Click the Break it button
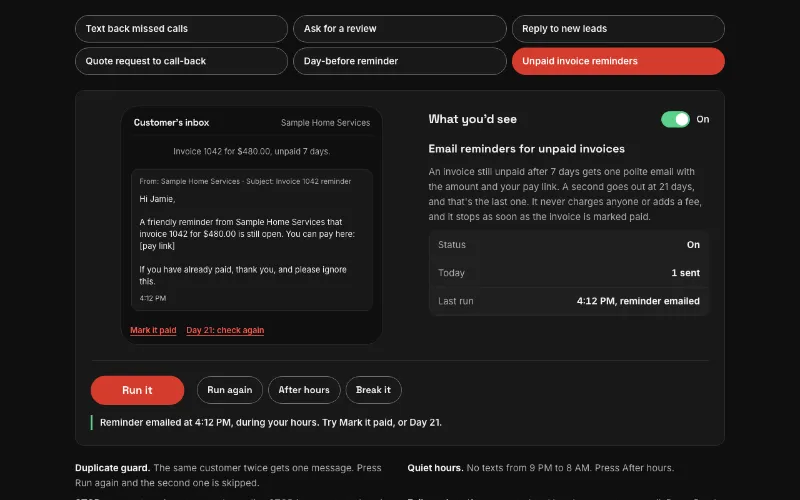 point(373,390)
